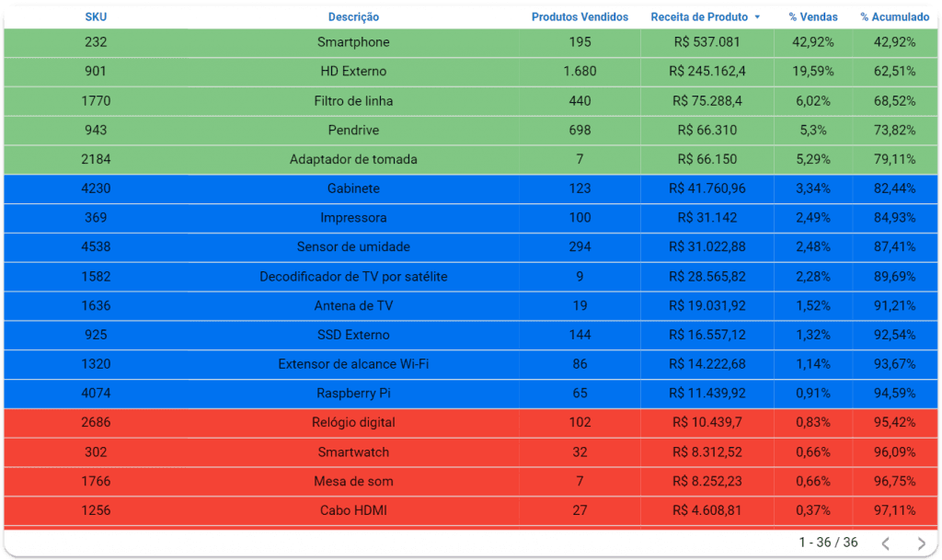942x560 pixels.
Task: Click the Impressora description cell
Action: (x=353, y=218)
